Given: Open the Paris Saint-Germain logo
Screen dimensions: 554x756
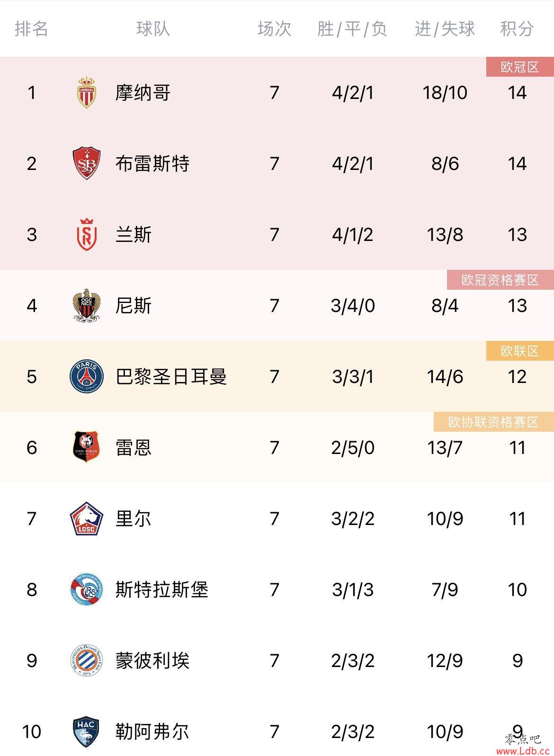Looking at the screenshot, I should (87, 376).
